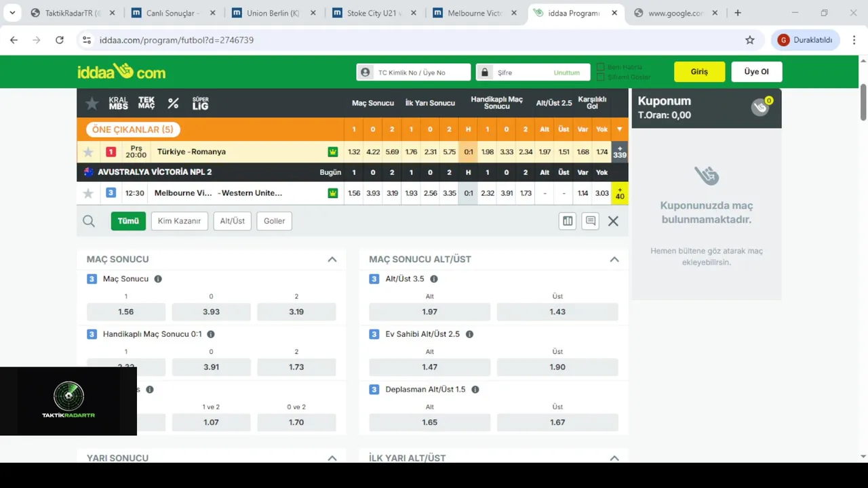Favorite the Türkiye - Romanya match star
Image resolution: width=868 pixels, height=488 pixels.
88,152
